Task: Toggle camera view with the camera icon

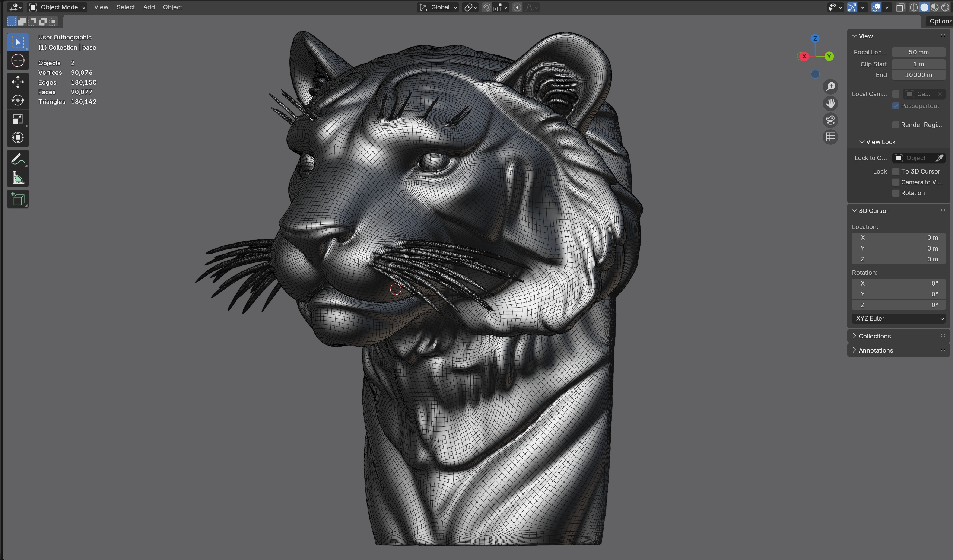Action: pyautogui.click(x=830, y=120)
